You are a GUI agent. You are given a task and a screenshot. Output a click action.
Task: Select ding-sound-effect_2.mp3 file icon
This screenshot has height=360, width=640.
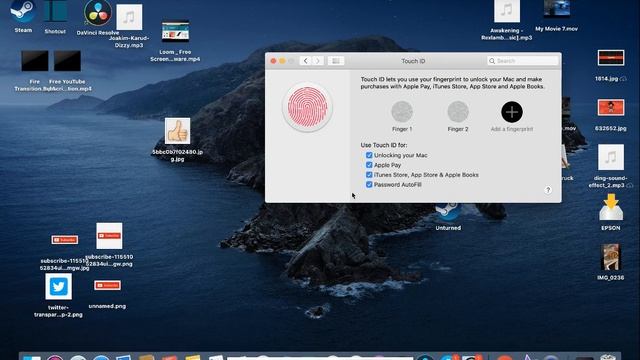point(611,157)
